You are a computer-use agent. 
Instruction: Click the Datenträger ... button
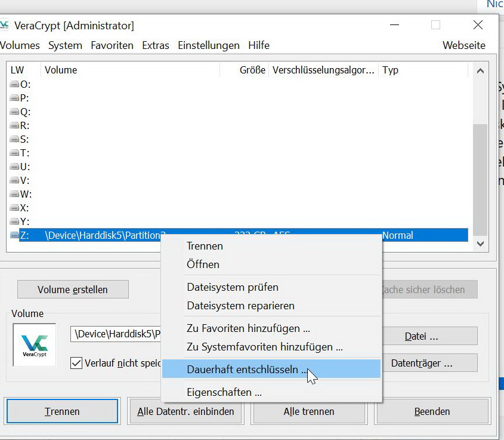(430, 363)
